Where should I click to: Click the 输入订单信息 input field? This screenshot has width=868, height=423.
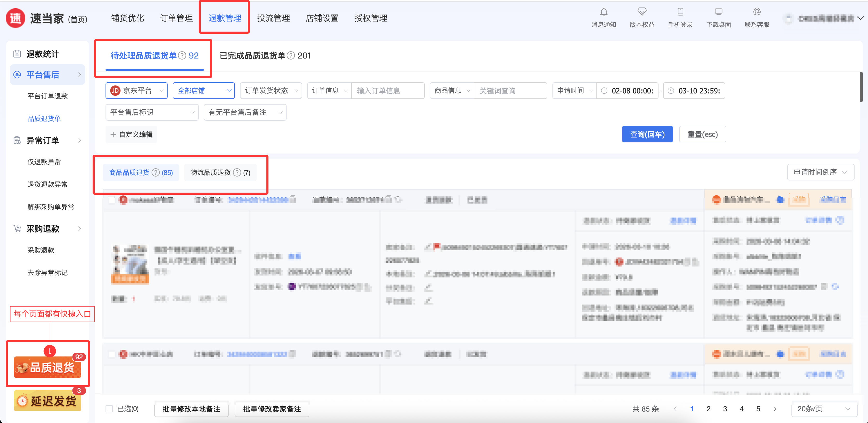click(387, 91)
